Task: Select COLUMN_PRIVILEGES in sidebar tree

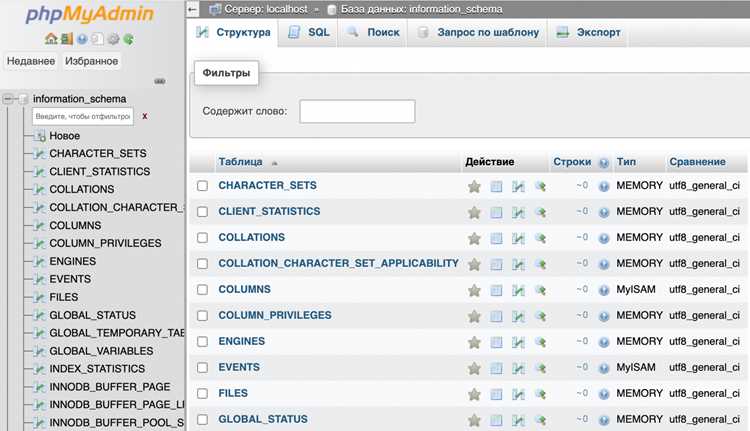Action: [x=105, y=243]
